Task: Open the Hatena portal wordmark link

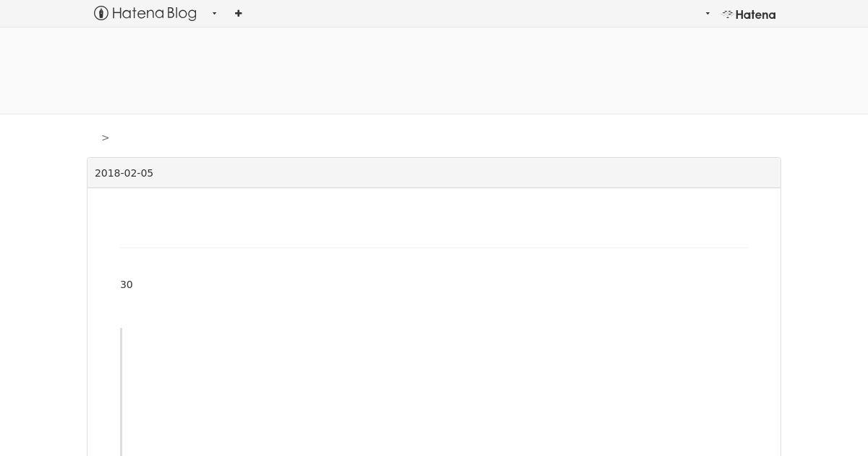Action: tap(755, 14)
